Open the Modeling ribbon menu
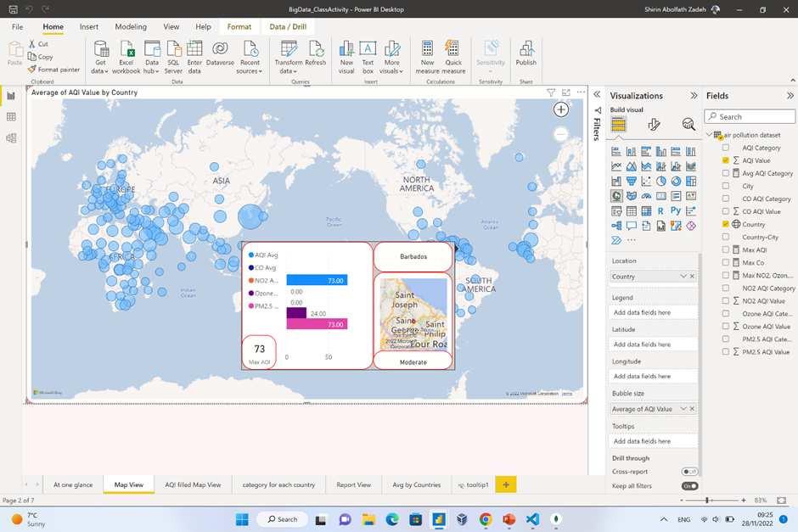The width and height of the screenshot is (798, 532). (x=131, y=26)
